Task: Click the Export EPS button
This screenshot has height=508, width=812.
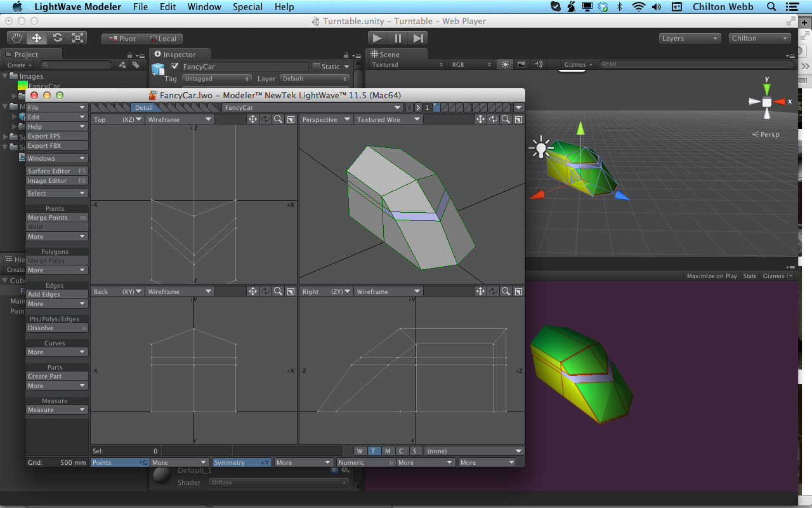Action: coord(56,136)
